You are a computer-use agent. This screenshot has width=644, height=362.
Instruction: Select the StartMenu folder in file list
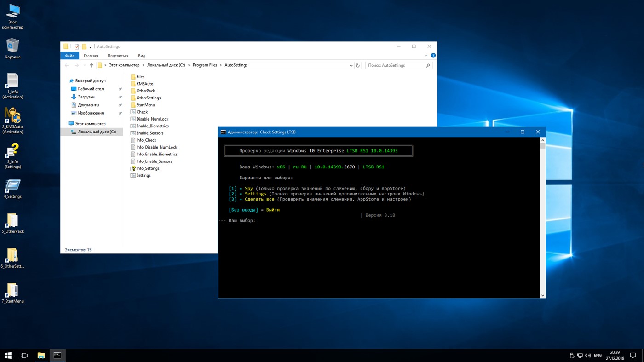point(143,105)
